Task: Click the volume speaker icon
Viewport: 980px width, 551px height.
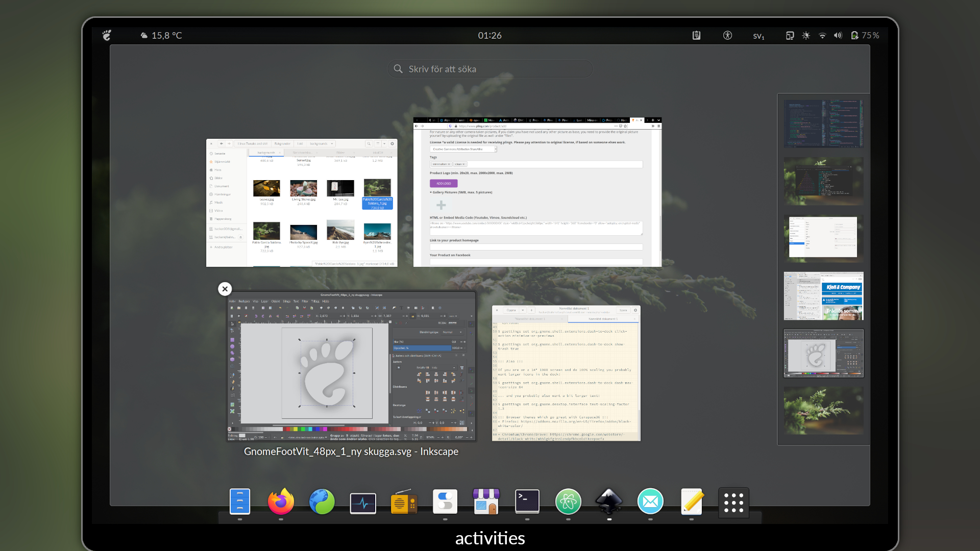Action: (x=838, y=35)
